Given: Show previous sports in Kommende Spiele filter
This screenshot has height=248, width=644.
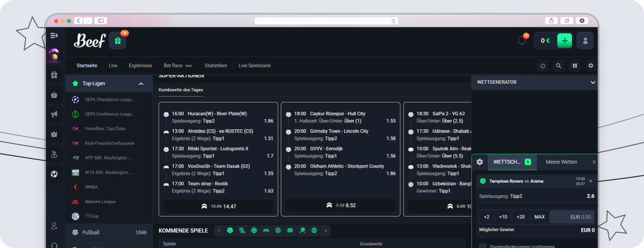Looking at the screenshot, I should [219, 231].
